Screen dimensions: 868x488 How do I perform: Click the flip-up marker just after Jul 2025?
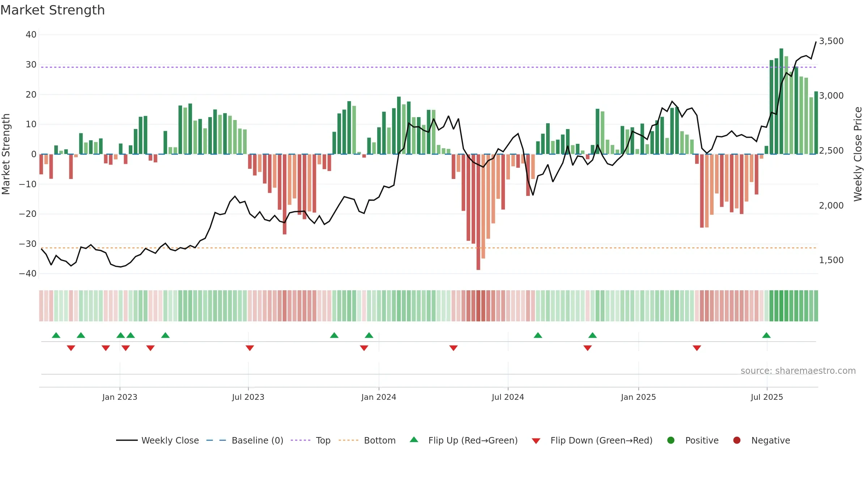[766, 335]
